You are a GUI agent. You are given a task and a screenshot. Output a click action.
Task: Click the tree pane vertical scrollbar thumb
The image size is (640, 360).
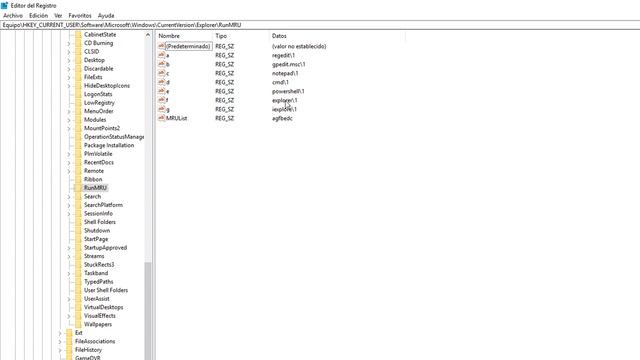click(148, 310)
